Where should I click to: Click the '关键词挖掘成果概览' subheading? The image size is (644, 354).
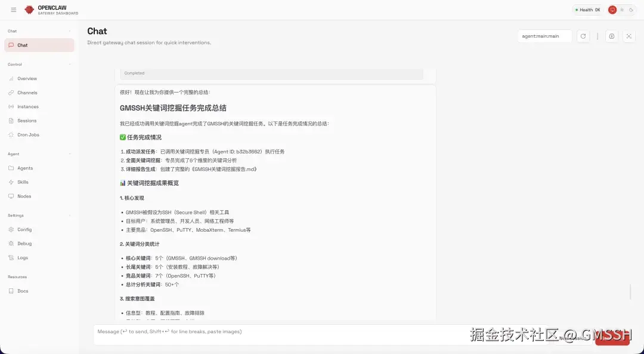(x=149, y=183)
